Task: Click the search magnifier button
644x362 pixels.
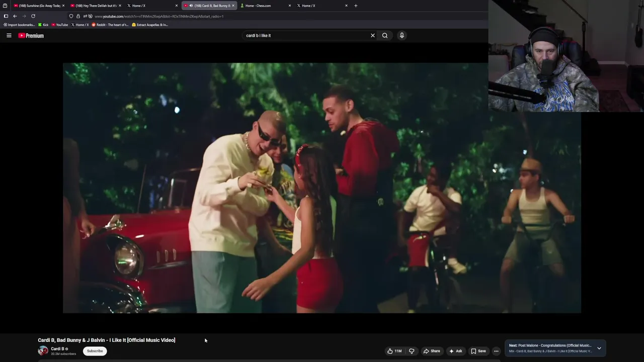Action: point(385,36)
